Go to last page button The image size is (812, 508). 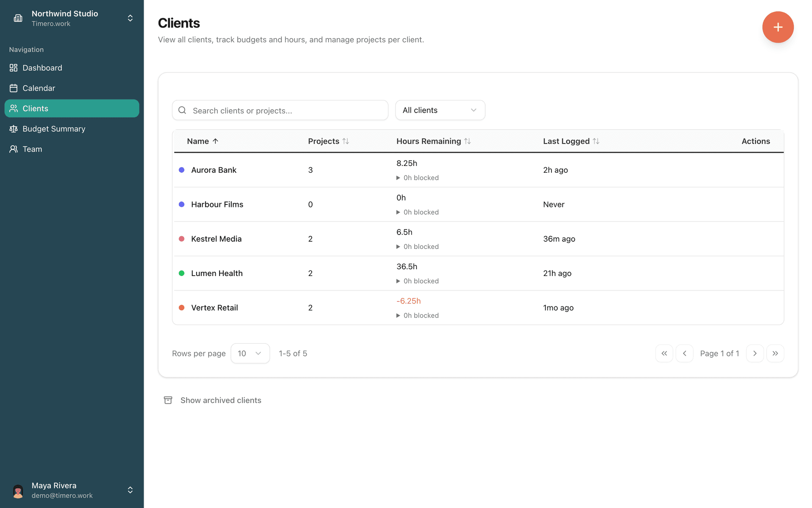click(775, 353)
